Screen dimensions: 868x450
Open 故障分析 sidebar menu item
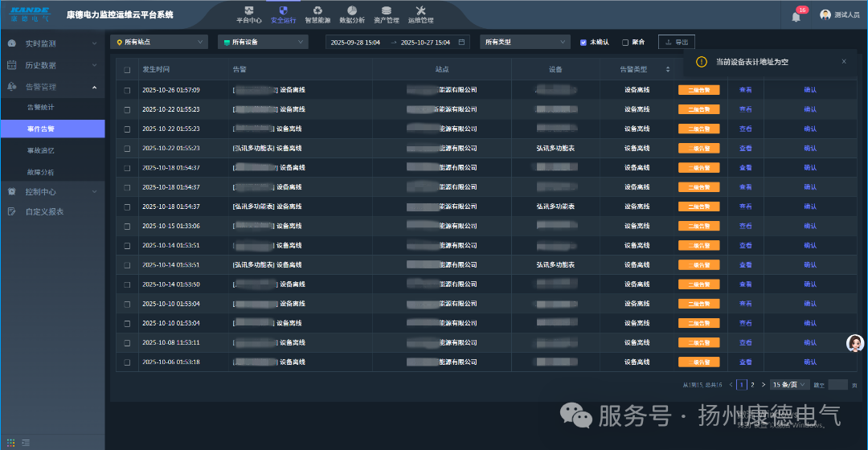(x=41, y=172)
